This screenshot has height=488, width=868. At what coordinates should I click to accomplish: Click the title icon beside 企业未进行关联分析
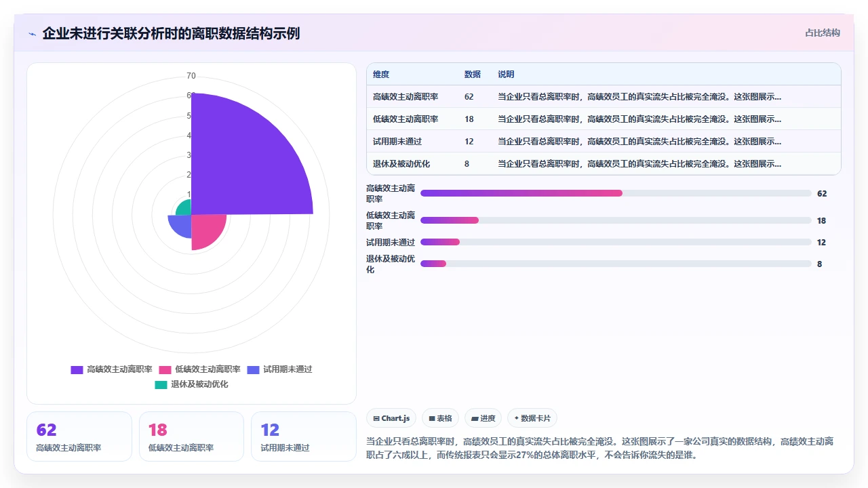32,34
